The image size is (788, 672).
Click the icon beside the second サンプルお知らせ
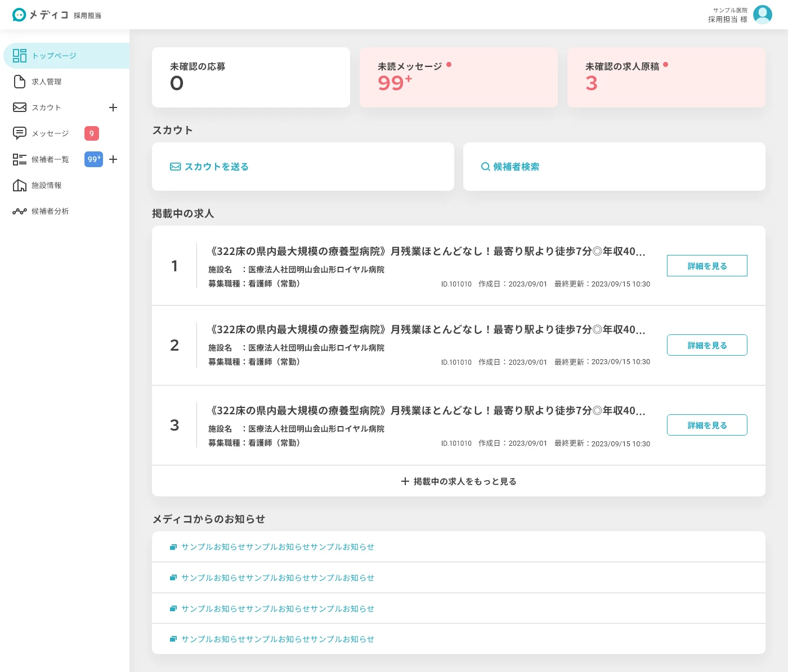pos(173,578)
